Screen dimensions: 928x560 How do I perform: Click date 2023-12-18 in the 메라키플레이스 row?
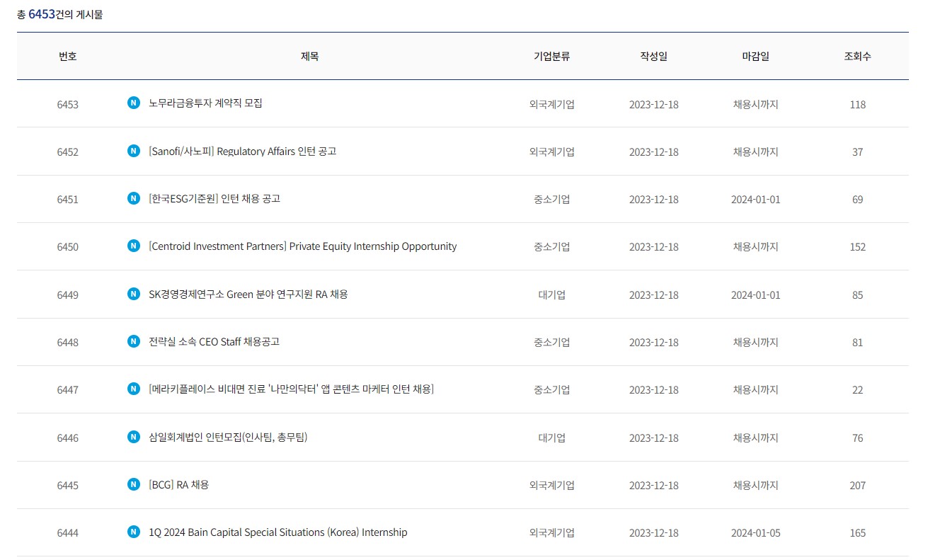tap(653, 390)
